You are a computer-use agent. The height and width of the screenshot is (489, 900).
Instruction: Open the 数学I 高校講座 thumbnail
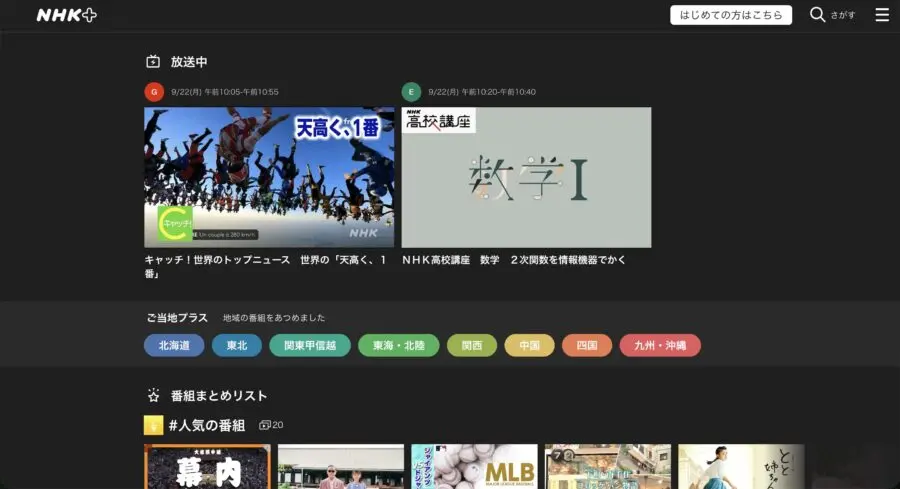(x=526, y=177)
